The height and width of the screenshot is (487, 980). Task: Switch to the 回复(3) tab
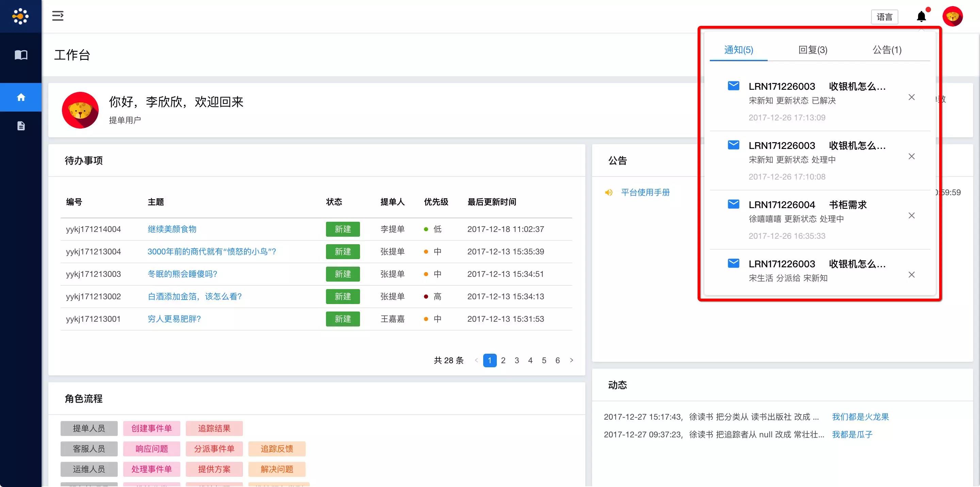pos(813,50)
